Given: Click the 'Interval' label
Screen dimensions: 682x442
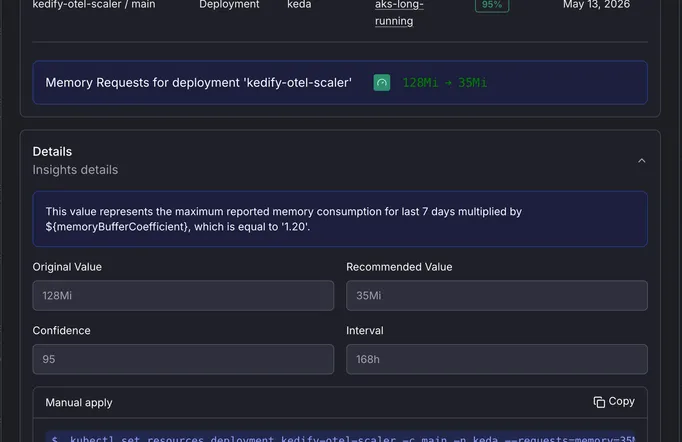Looking at the screenshot, I should [365, 331].
